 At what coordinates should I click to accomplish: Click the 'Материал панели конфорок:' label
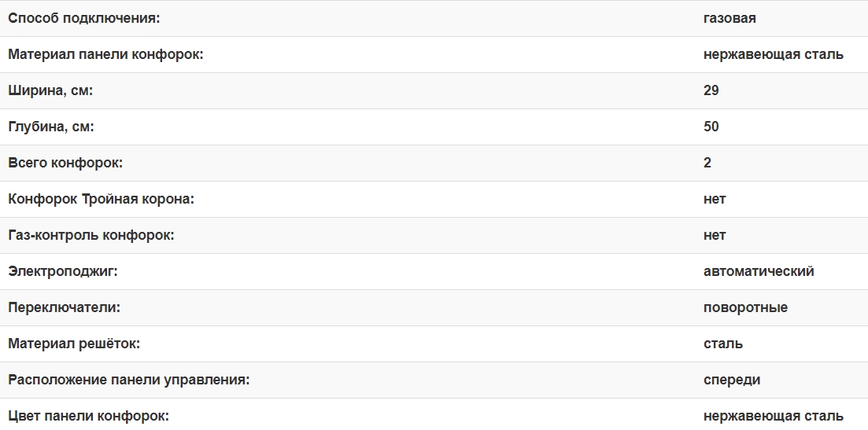click(x=106, y=54)
